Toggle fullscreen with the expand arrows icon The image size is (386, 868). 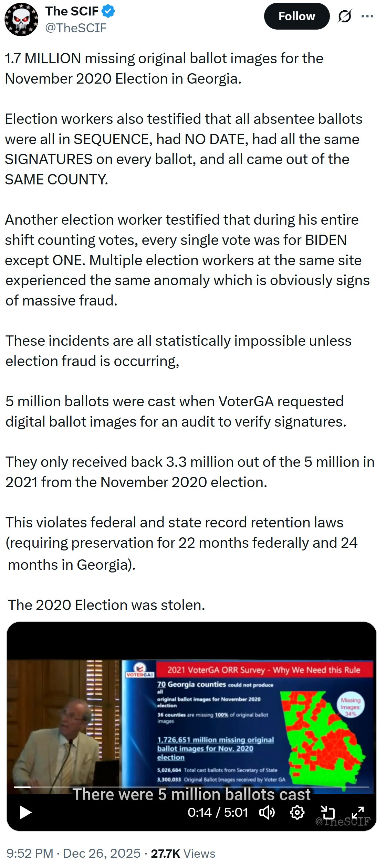[x=358, y=812]
